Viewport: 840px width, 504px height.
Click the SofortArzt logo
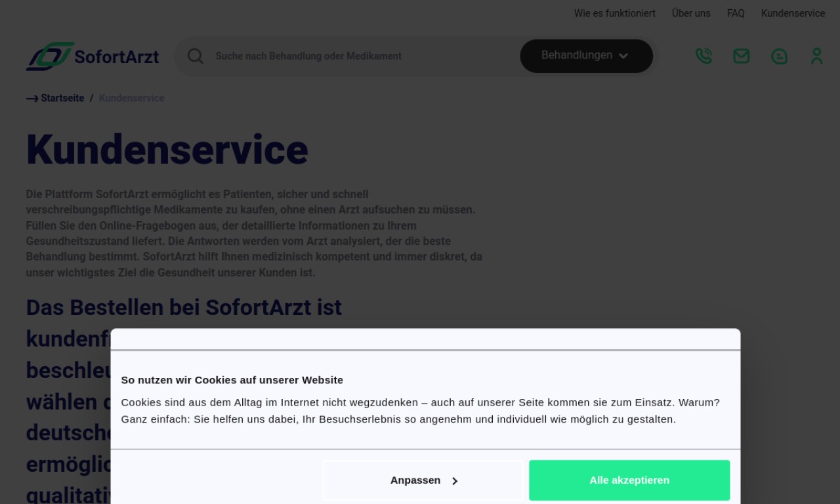(x=93, y=56)
